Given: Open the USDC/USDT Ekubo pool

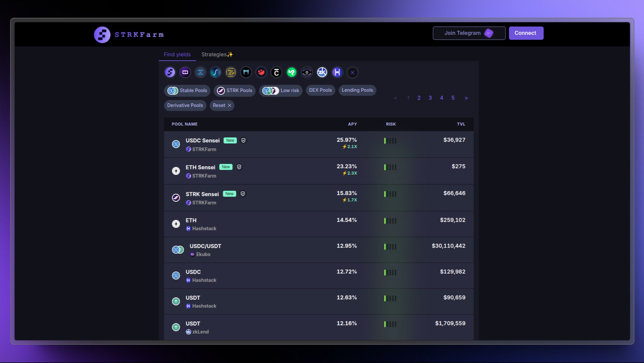Looking at the screenshot, I should click(319, 250).
